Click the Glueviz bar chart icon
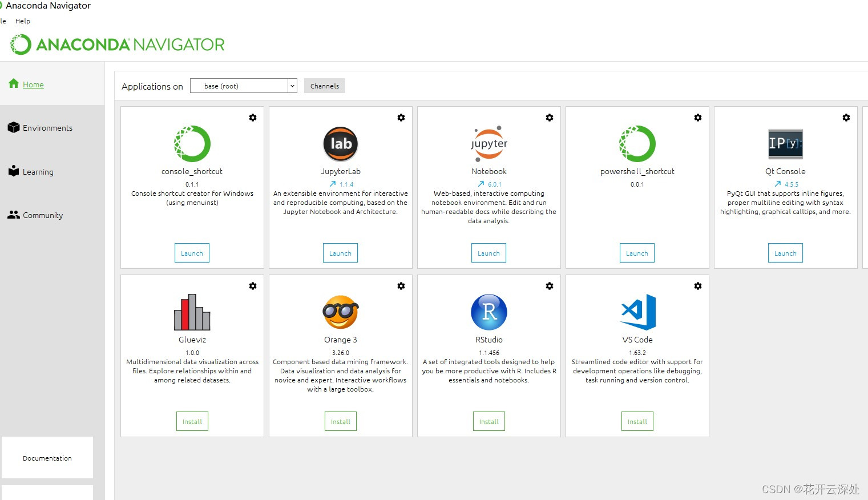868x500 pixels. pyautogui.click(x=192, y=312)
